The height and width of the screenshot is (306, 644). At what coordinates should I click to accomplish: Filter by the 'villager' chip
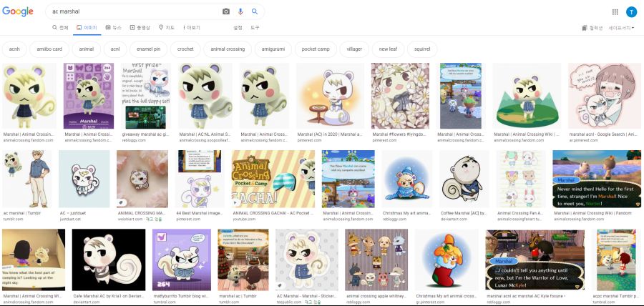point(354,49)
